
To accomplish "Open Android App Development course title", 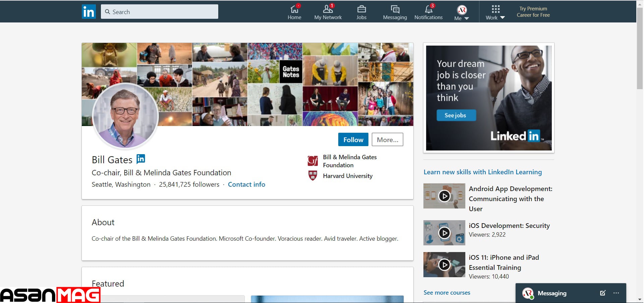I will coord(511,199).
